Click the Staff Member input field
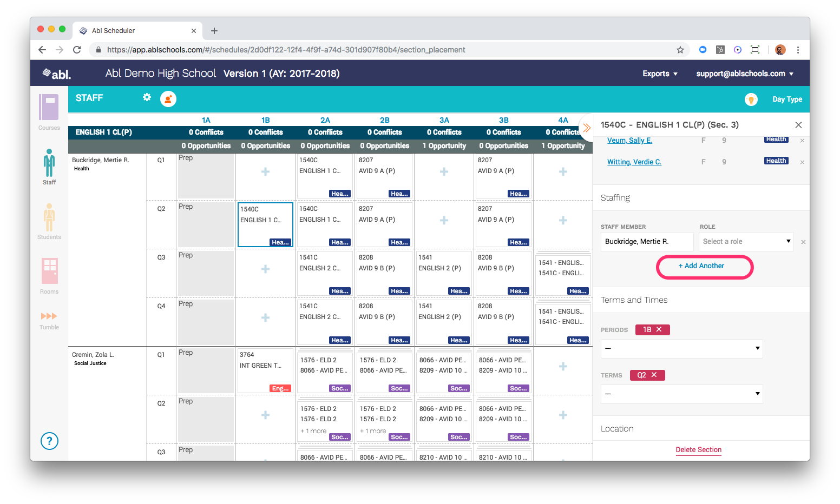The height and width of the screenshot is (504, 840). click(647, 242)
